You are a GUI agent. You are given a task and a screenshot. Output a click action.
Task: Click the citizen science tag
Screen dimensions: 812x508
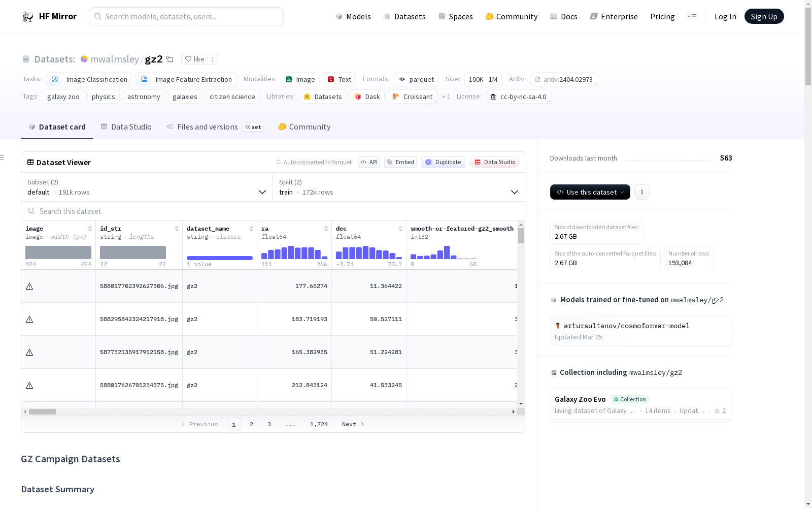[232, 97]
